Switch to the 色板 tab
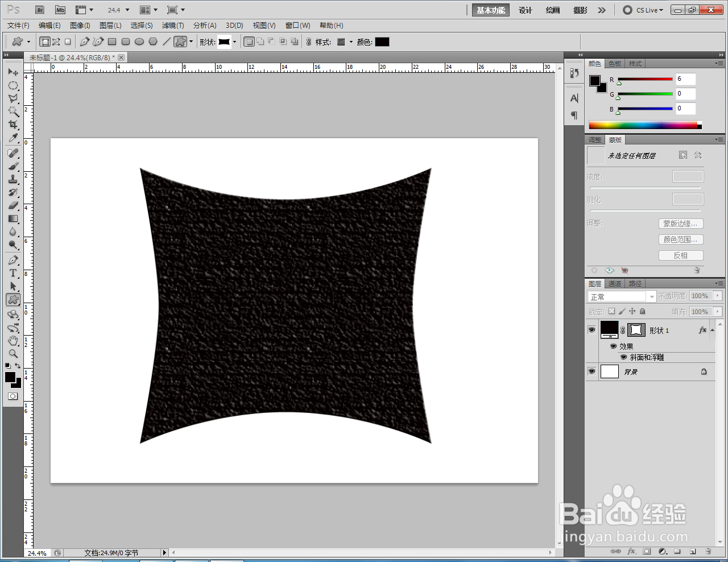 (x=615, y=64)
